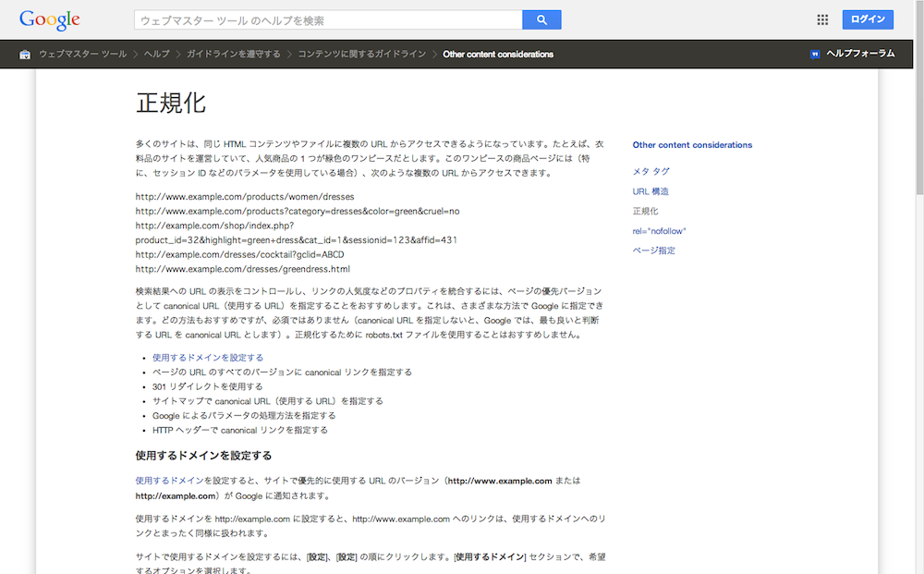Click the help forum speech icon
924x574 pixels.
point(814,55)
